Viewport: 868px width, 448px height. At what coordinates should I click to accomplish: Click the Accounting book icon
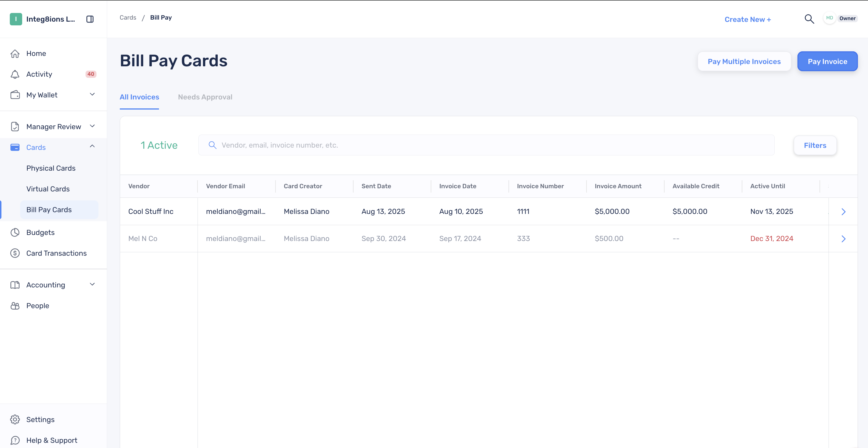click(x=15, y=285)
